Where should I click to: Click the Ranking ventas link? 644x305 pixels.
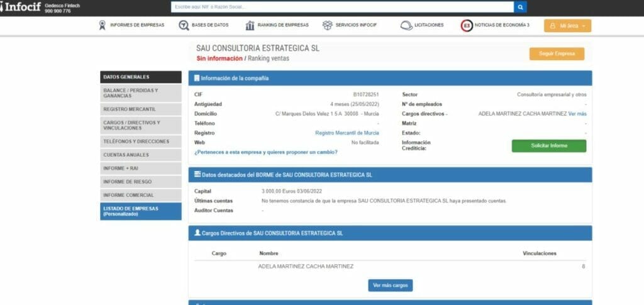[x=268, y=58]
